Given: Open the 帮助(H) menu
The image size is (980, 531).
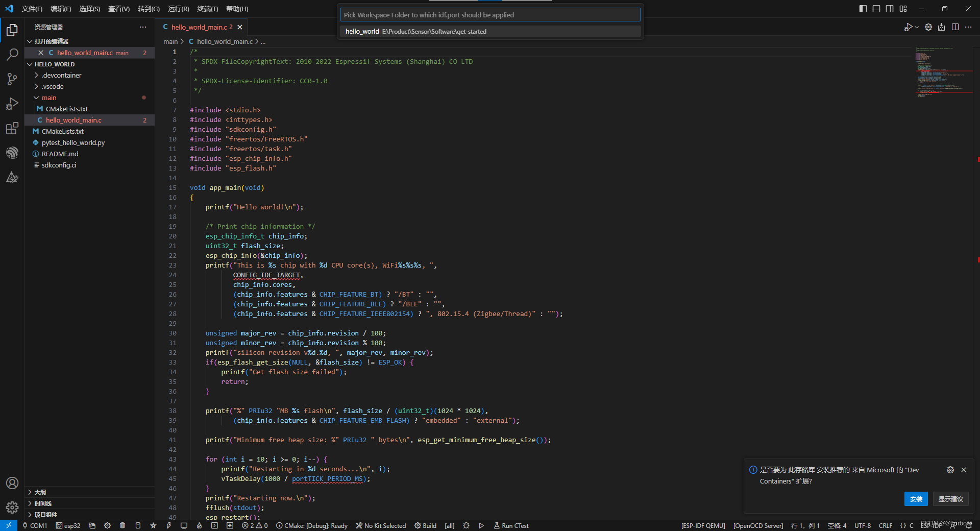Looking at the screenshot, I should click(x=237, y=9).
